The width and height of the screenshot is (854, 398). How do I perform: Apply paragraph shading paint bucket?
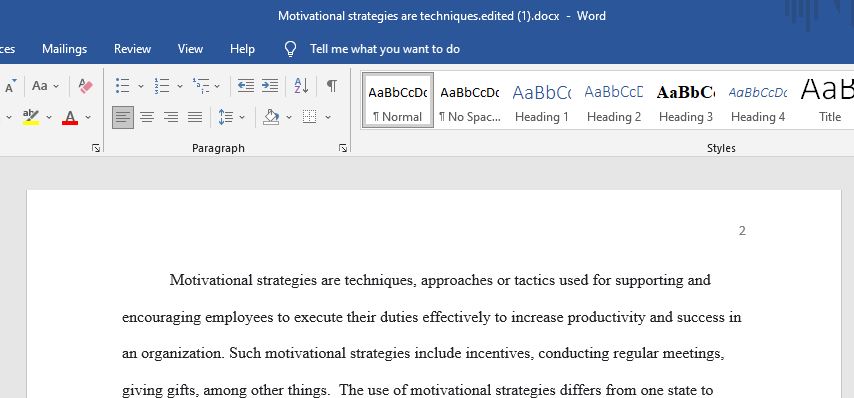pyautogui.click(x=271, y=117)
